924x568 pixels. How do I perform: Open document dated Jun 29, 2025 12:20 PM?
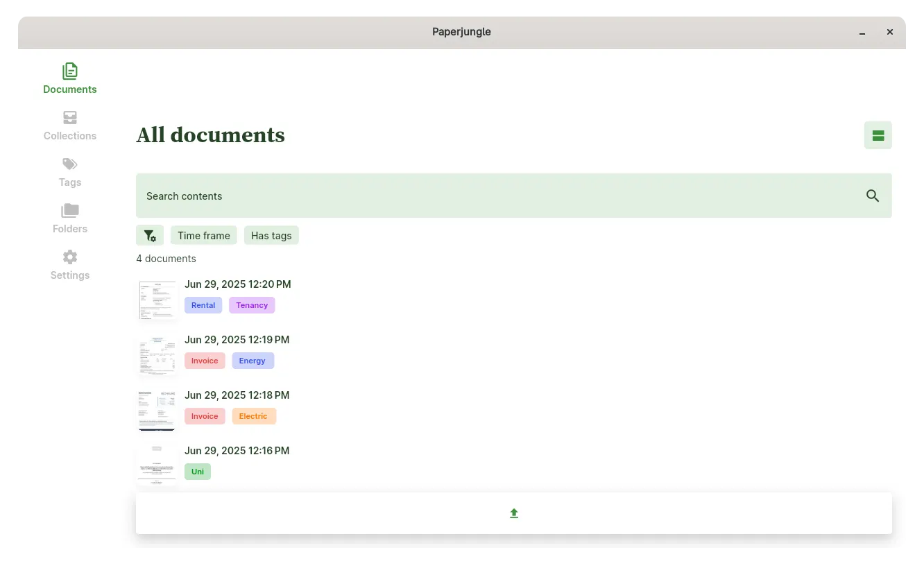238,284
